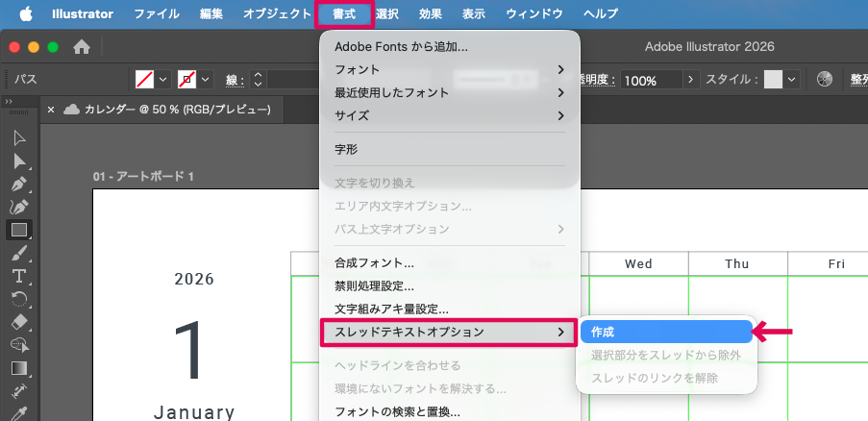Select the Eraser tool
868x421 pixels.
(x=19, y=322)
